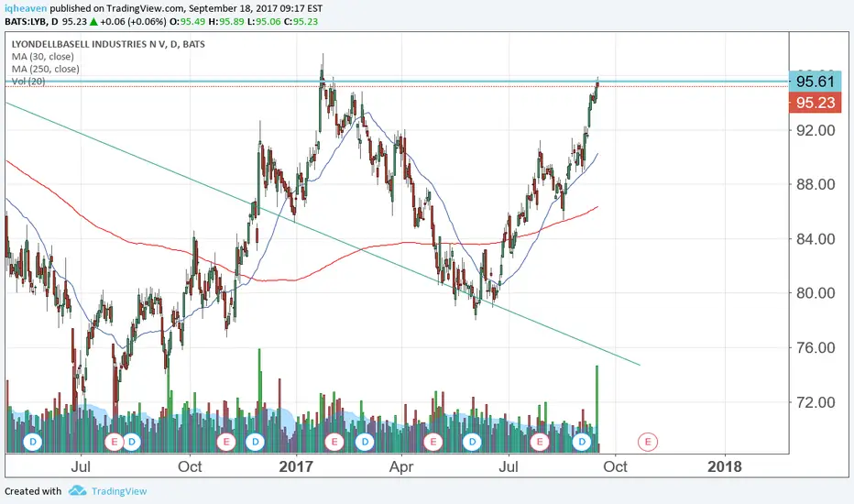Viewport: 854px width, 504px height.
Task: Click the H:95.89 high value
Action: [226, 22]
